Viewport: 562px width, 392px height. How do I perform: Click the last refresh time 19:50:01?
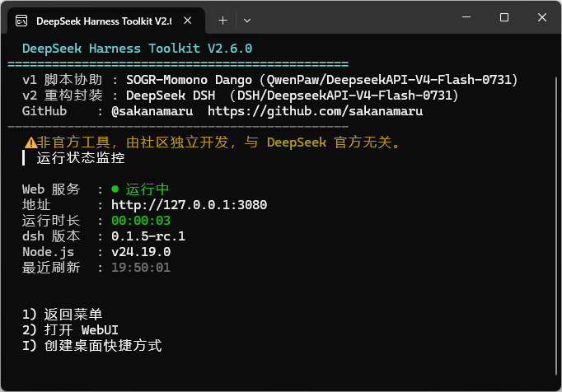click(141, 268)
